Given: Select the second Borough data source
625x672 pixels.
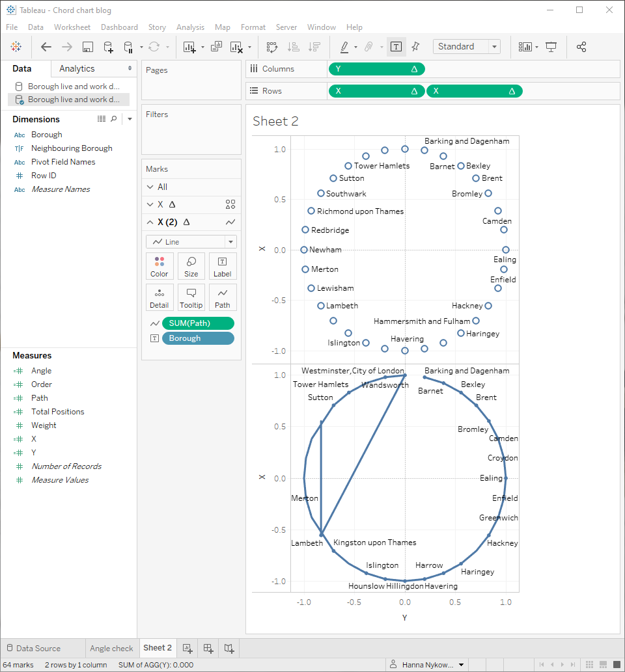Looking at the screenshot, I should point(68,100).
